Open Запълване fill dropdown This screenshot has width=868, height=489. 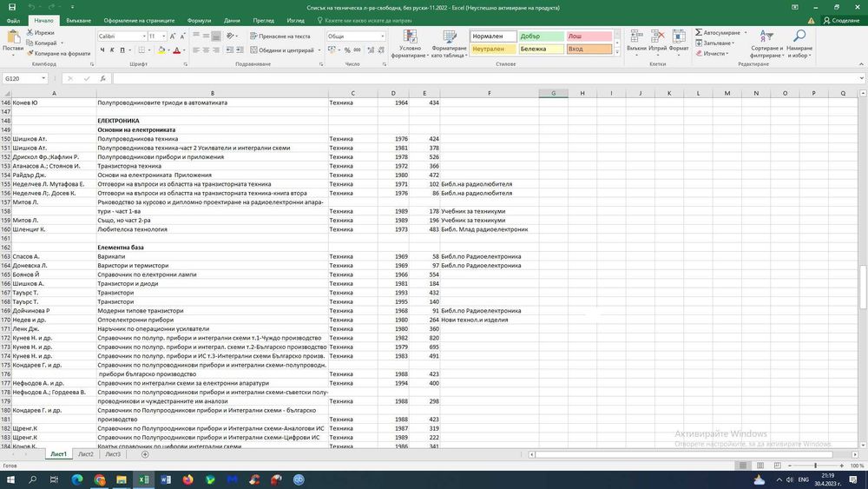[714, 43]
